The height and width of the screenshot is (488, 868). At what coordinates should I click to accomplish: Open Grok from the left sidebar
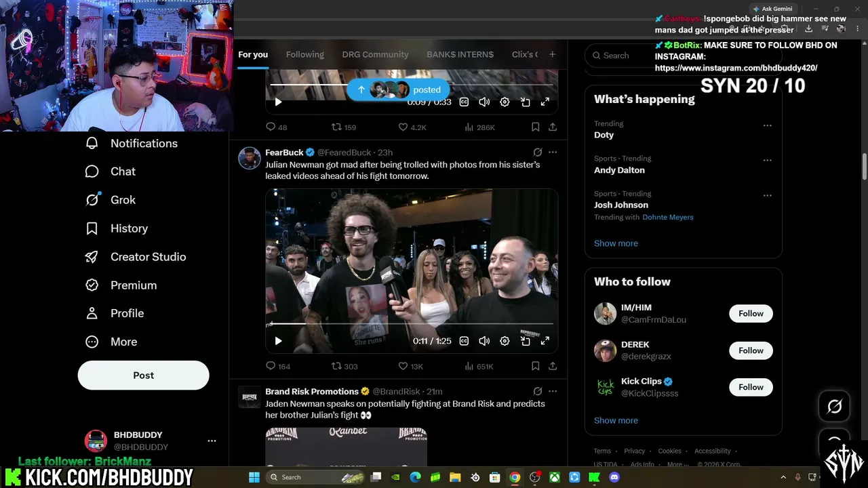(x=110, y=200)
